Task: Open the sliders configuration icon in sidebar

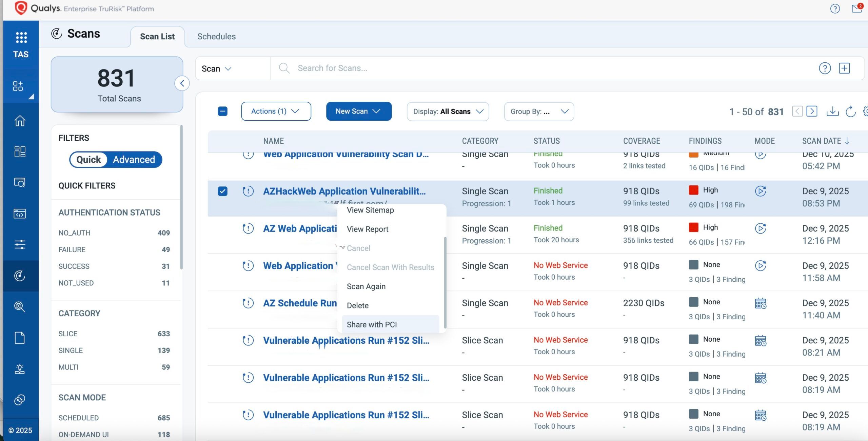Action: click(20, 244)
